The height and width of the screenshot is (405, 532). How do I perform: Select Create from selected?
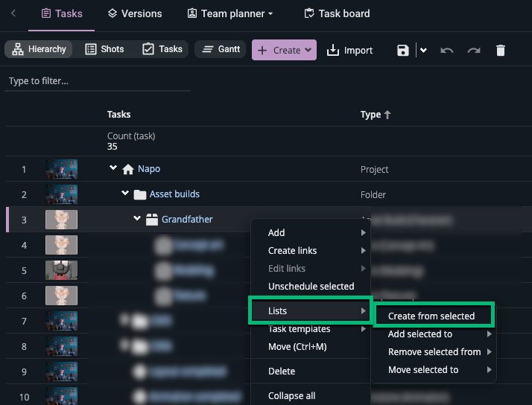[x=433, y=316]
